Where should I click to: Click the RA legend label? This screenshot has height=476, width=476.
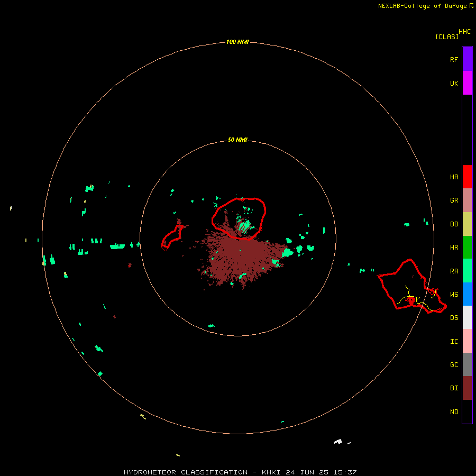pos(454,271)
